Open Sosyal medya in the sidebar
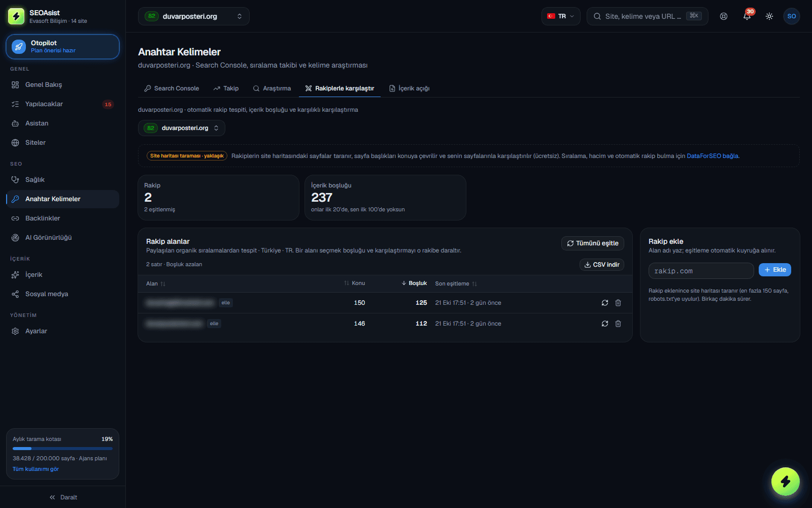 point(63,294)
